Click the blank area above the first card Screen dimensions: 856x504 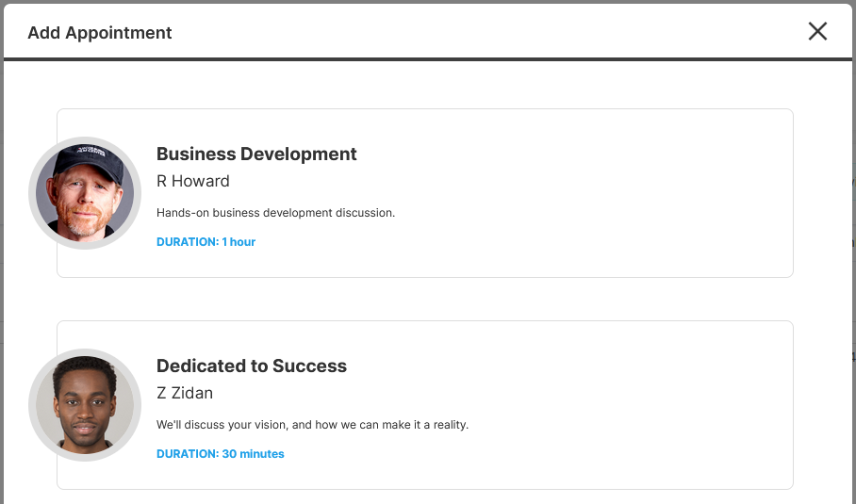425,85
